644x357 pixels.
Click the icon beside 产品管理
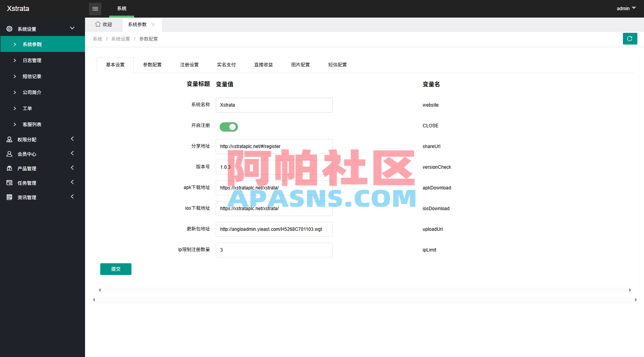9,168
